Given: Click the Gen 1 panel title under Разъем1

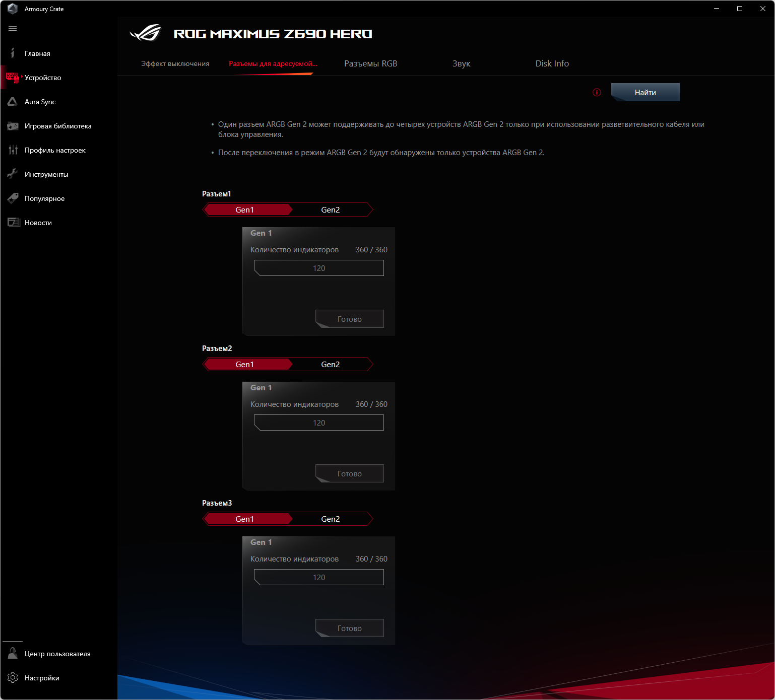Looking at the screenshot, I should [x=261, y=233].
